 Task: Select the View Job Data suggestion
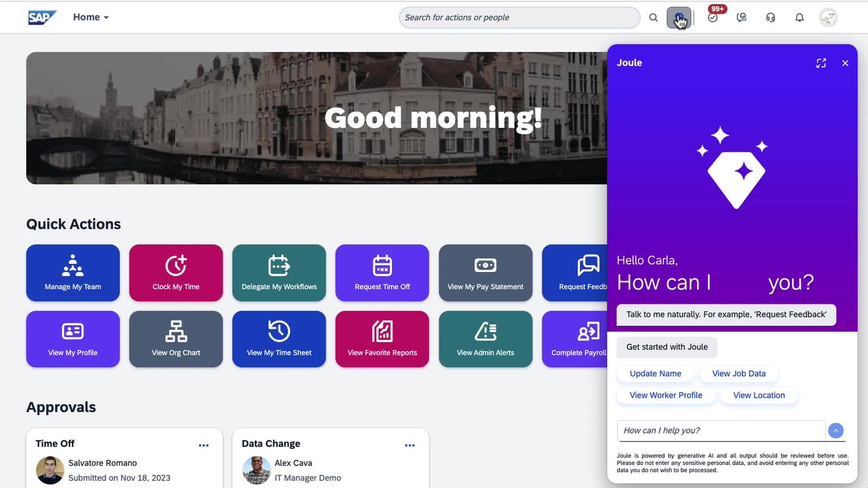(x=739, y=374)
